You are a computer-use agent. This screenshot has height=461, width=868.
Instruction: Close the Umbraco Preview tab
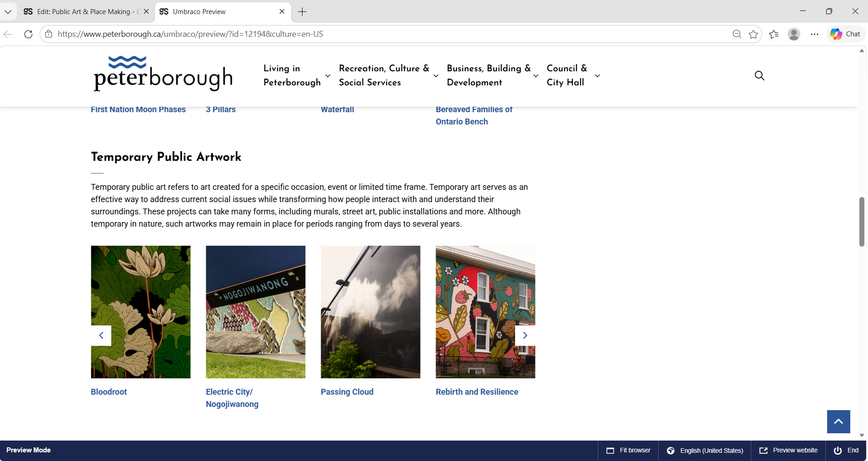[x=282, y=11]
